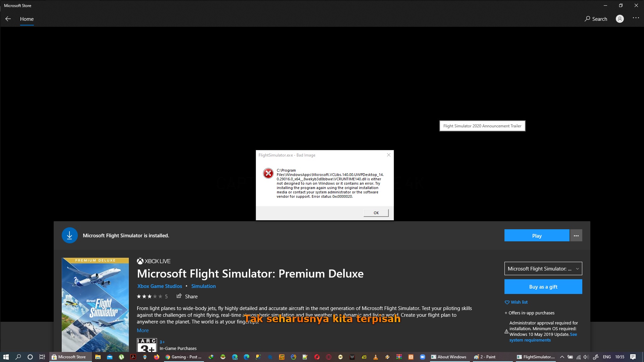Click the blue download status icon
Screen dimensions: 644x362
69,236
